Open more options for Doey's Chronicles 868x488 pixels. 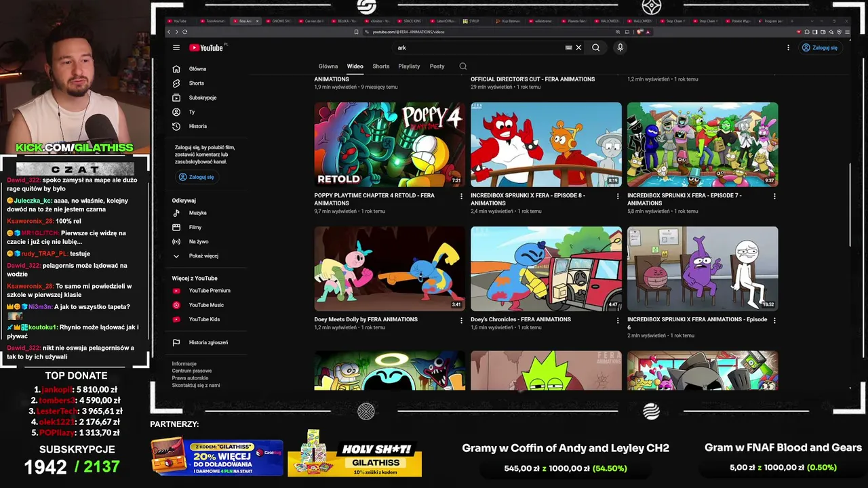(617, 321)
